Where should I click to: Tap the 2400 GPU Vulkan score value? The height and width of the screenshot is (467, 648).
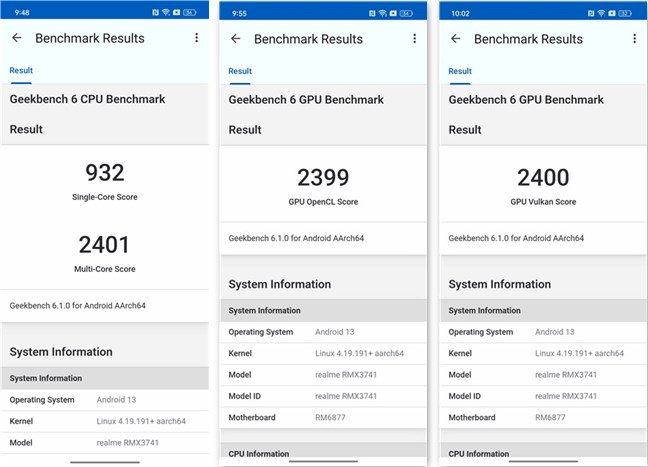point(543,177)
